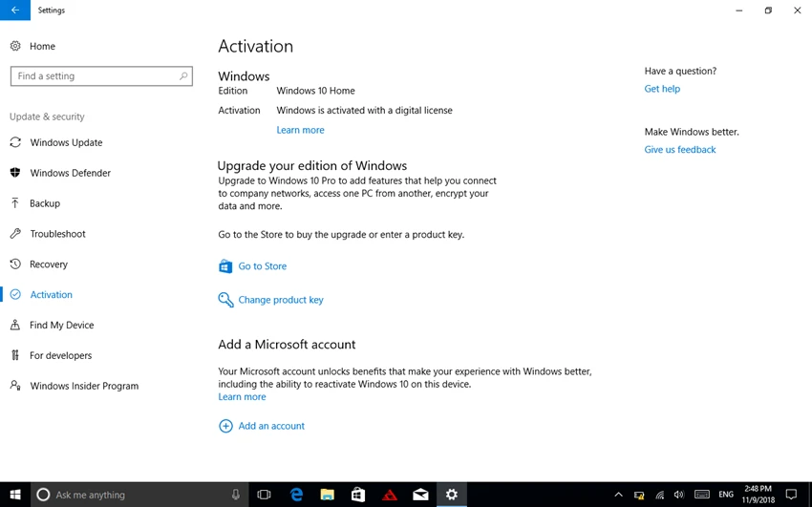Click the Cortana circle icon
Screen dimensions: 812x507
pos(44,495)
